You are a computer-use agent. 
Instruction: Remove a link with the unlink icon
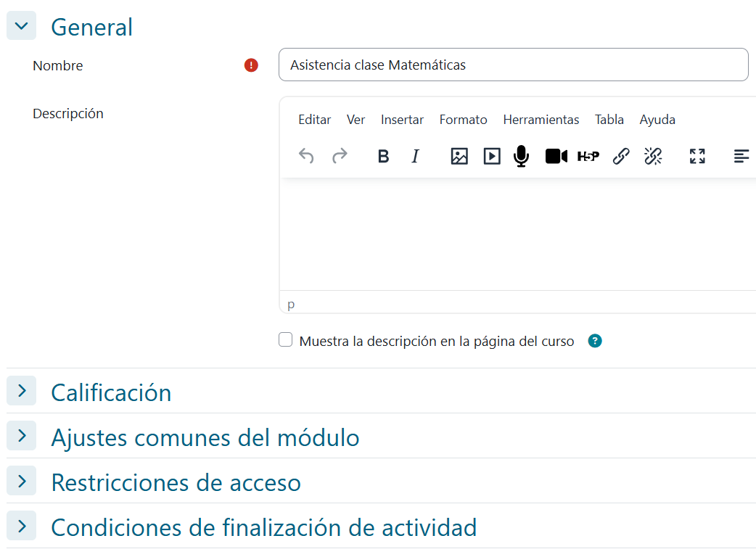tap(653, 156)
